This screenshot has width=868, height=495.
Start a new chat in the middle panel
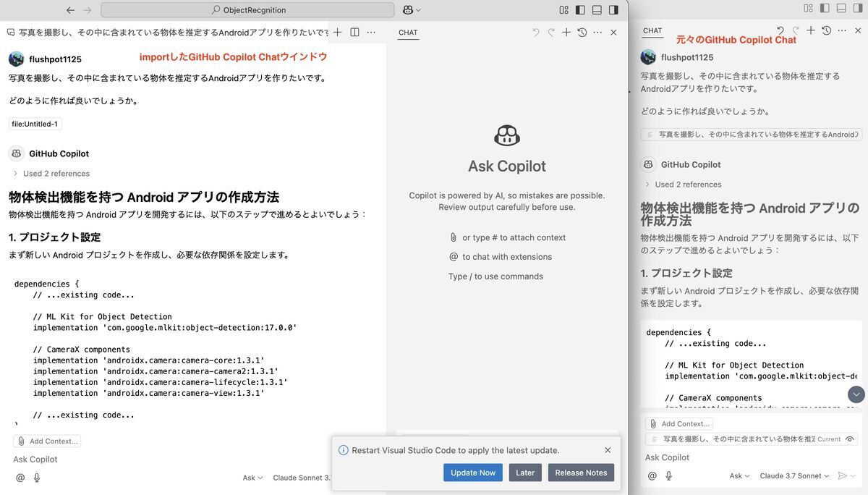[566, 33]
